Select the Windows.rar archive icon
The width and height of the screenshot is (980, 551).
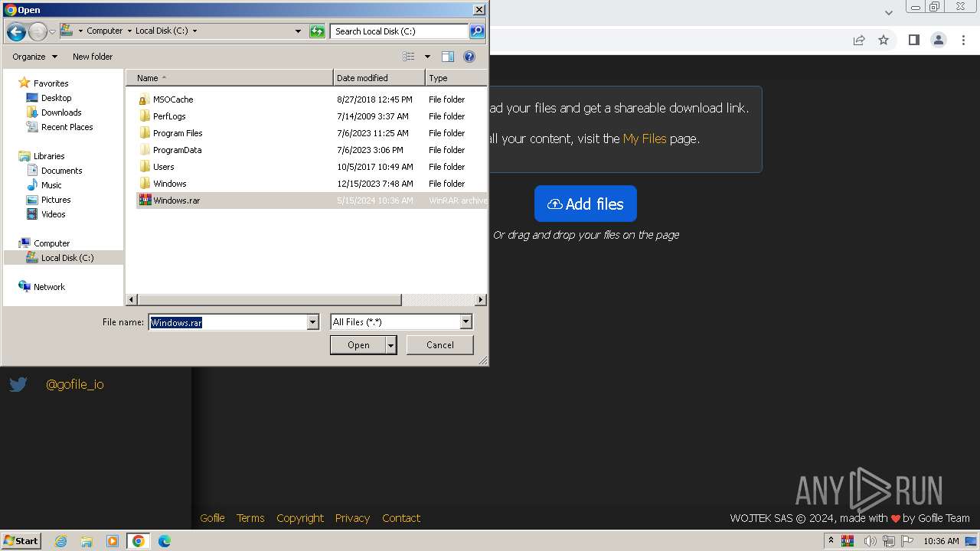point(145,200)
